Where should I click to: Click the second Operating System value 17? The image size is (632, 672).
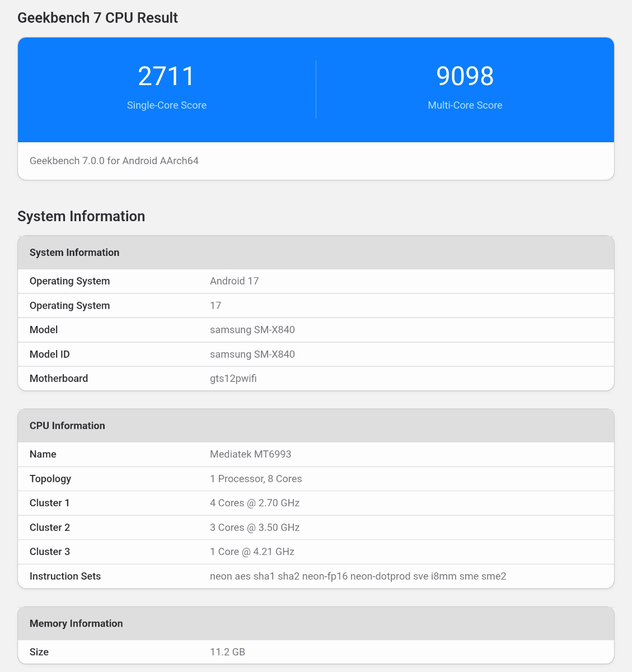click(216, 306)
